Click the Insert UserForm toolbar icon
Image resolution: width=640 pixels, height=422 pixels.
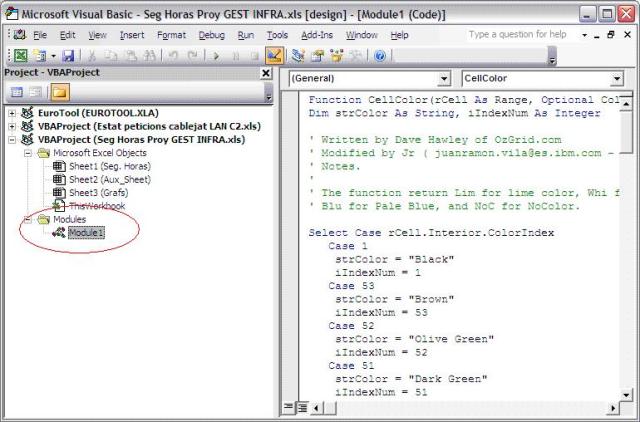39,55
